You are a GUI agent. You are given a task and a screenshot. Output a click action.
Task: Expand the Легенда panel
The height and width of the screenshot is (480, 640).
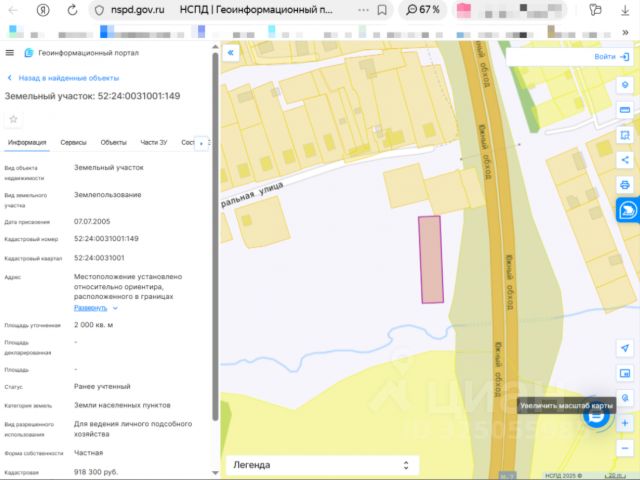coord(320,465)
